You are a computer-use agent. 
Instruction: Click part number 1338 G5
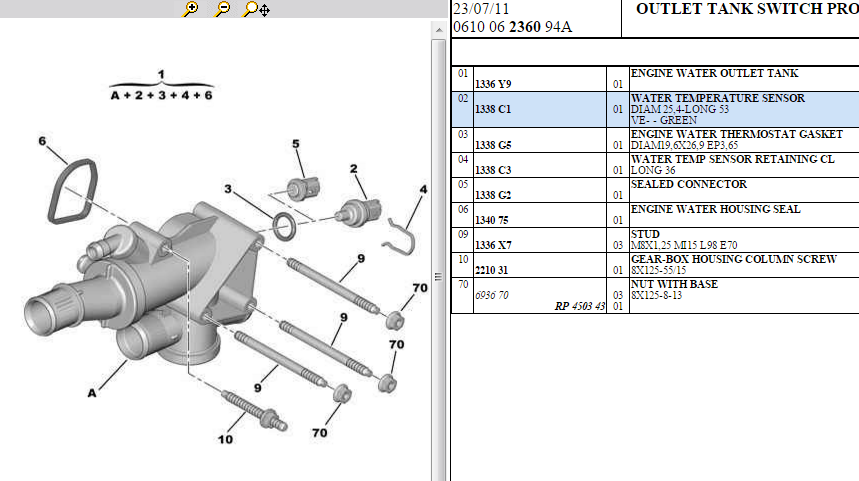tap(493, 145)
